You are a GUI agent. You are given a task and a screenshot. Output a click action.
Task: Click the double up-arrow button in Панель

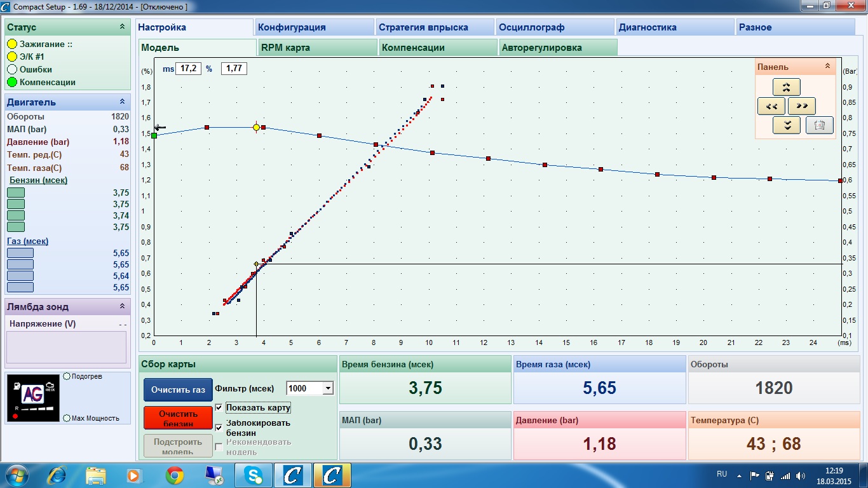787,87
